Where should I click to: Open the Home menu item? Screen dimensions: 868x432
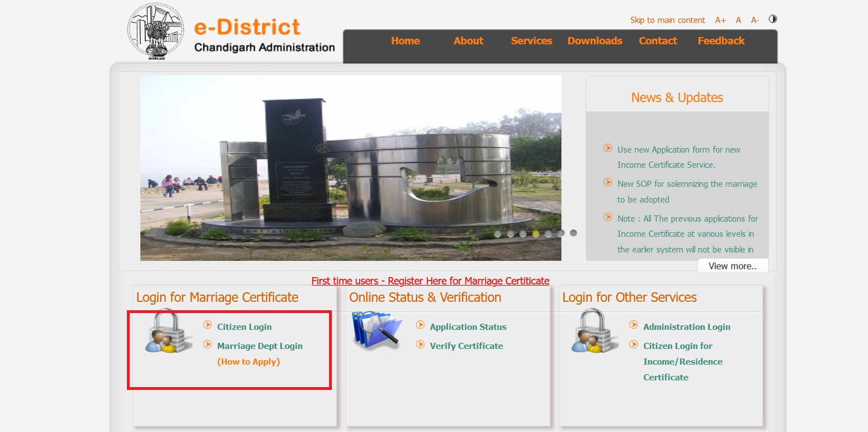[405, 41]
